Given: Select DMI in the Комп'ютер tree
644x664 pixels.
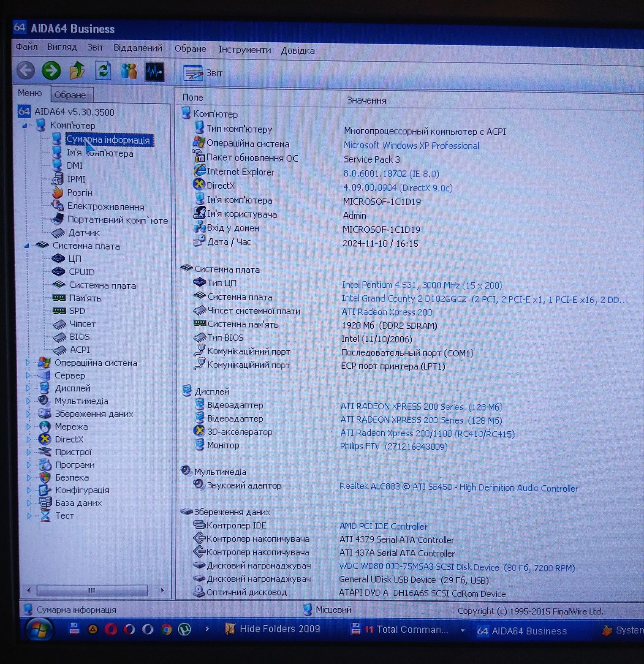Looking at the screenshot, I should (x=75, y=166).
